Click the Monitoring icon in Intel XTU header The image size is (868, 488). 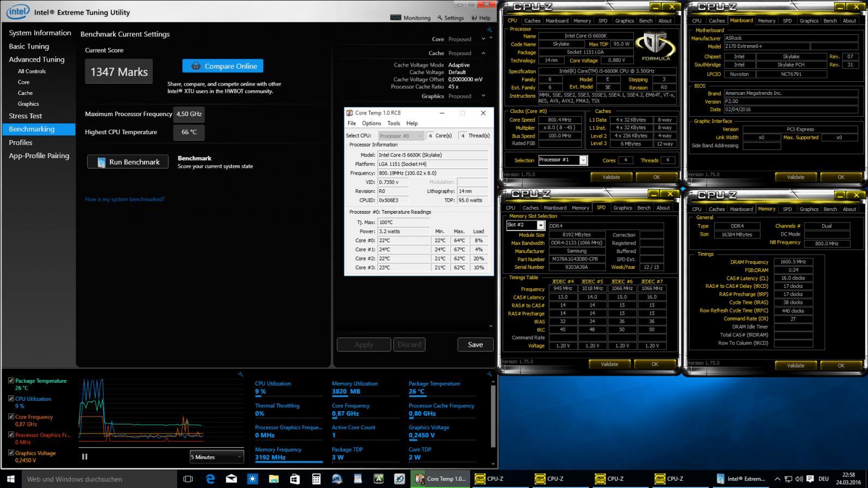pos(396,17)
